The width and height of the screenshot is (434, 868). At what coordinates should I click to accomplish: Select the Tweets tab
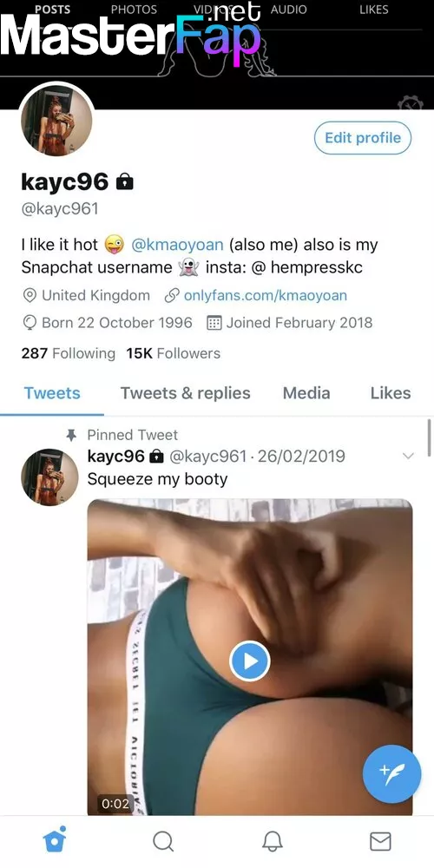pyautogui.click(x=52, y=393)
